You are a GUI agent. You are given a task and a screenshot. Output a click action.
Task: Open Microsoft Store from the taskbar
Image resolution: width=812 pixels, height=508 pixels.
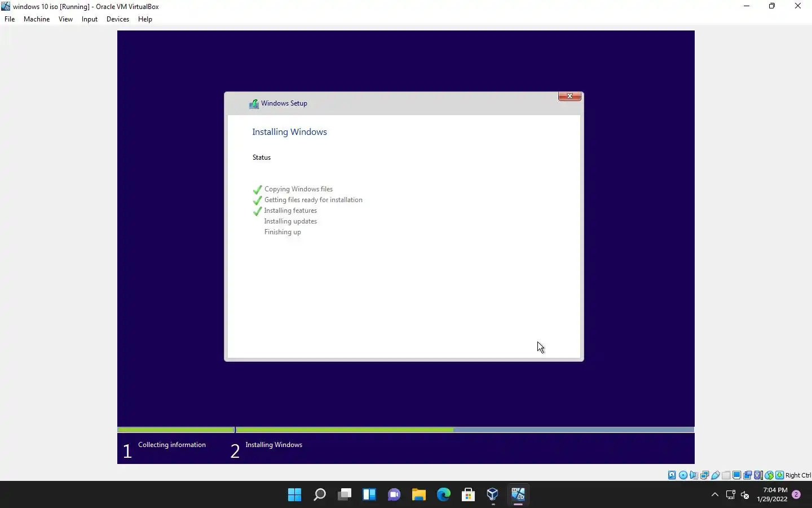(468, 495)
